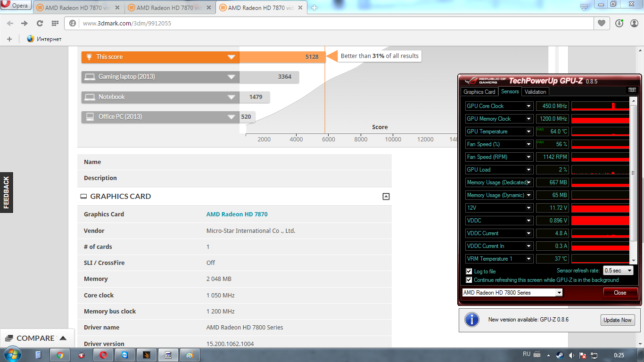Select the Driver version 15.200.1062.1004 text
Viewport: 644px width, 362px height.
(230, 344)
